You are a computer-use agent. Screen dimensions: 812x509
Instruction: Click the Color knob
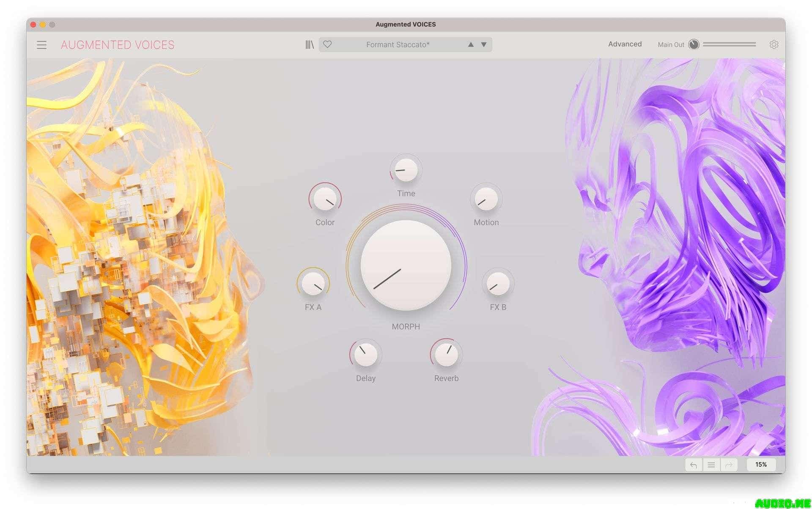325,199
